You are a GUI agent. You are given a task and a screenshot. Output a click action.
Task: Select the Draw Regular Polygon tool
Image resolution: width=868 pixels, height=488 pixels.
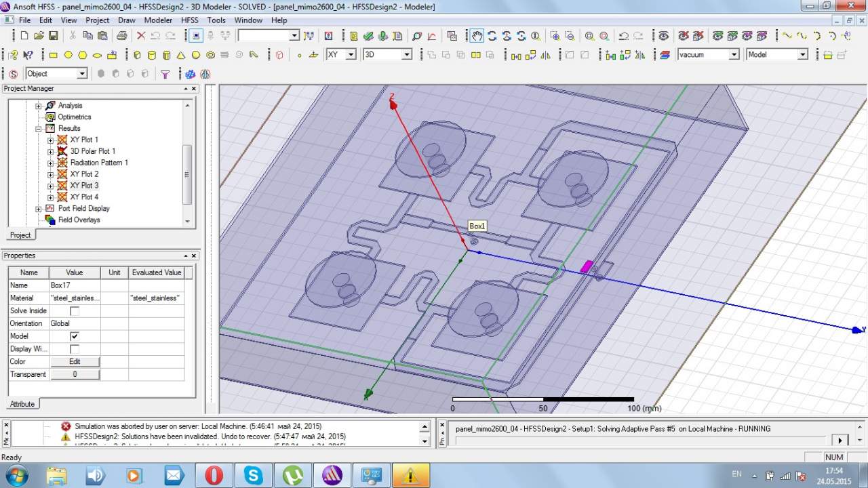83,55
